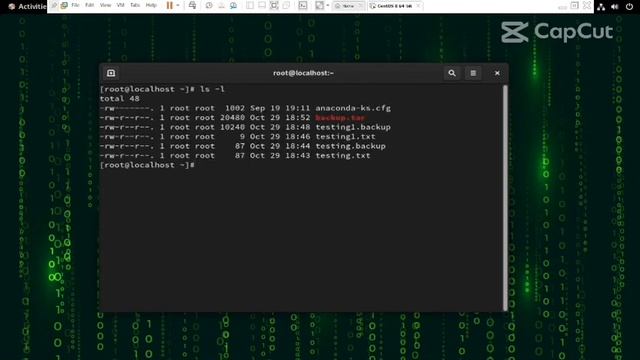The height and width of the screenshot is (360, 640).
Task: Open the Help menu
Action: pos(151,5)
